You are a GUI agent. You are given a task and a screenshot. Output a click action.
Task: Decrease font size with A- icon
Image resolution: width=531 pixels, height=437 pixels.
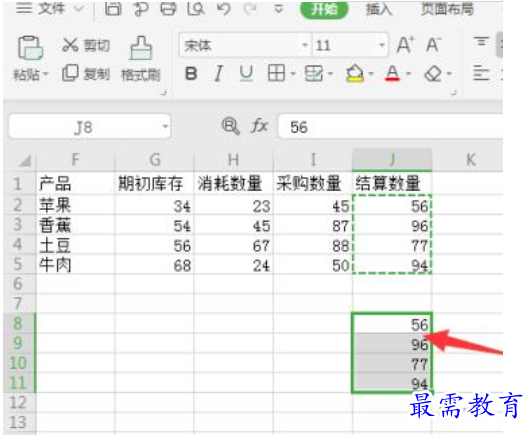(433, 45)
